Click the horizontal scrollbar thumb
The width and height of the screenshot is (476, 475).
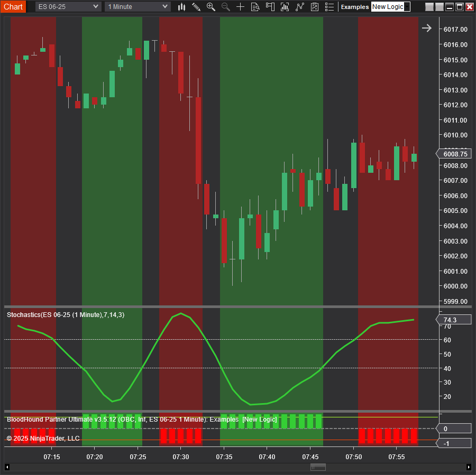click(318, 467)
